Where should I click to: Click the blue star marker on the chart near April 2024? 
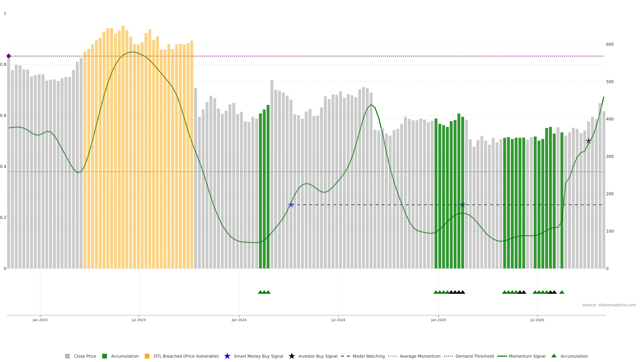(291, 205)
